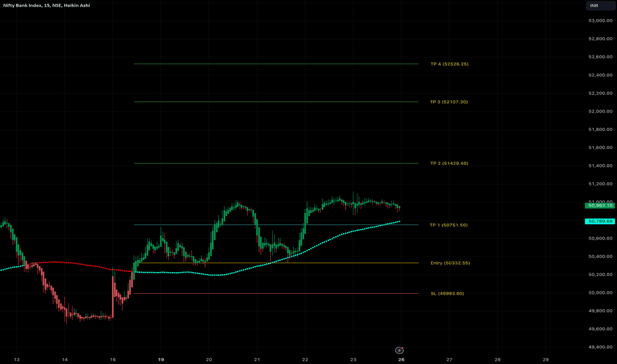
Task: Select the red stop-loss horizontal line
Action: 276,294
